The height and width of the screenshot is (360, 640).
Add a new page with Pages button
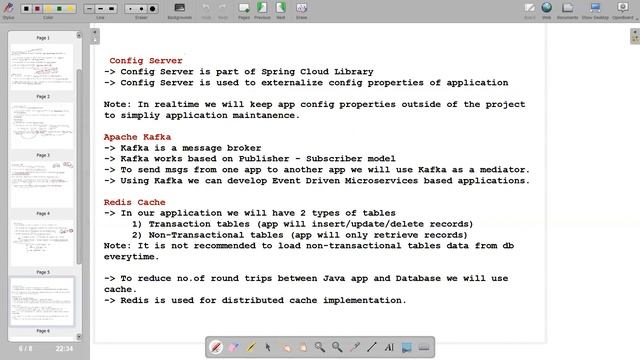pyautogui.click(x=244, y=11)
